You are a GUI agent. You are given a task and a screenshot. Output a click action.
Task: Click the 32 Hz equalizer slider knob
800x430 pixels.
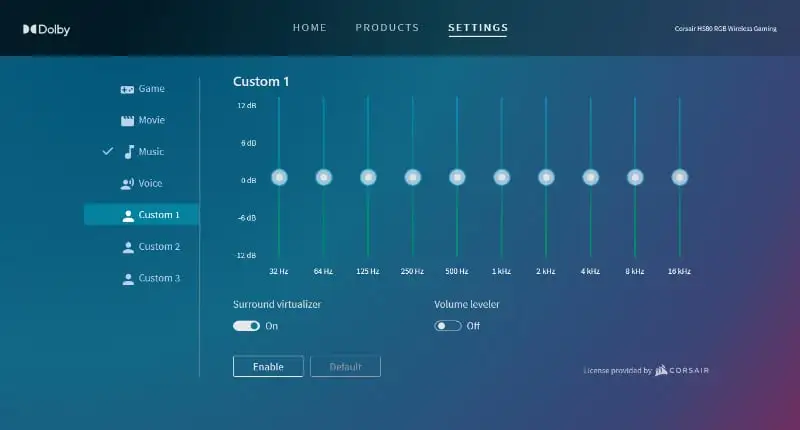[x=279, y=177]
